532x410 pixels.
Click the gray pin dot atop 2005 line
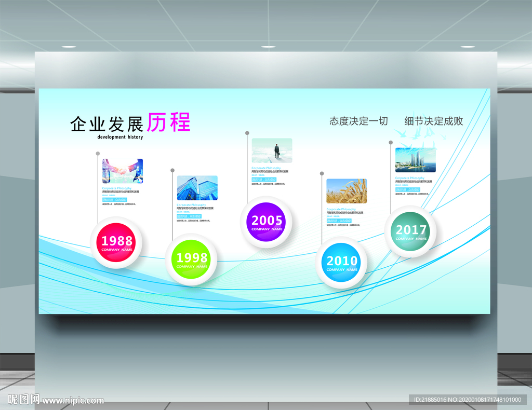tap(247, 133)
